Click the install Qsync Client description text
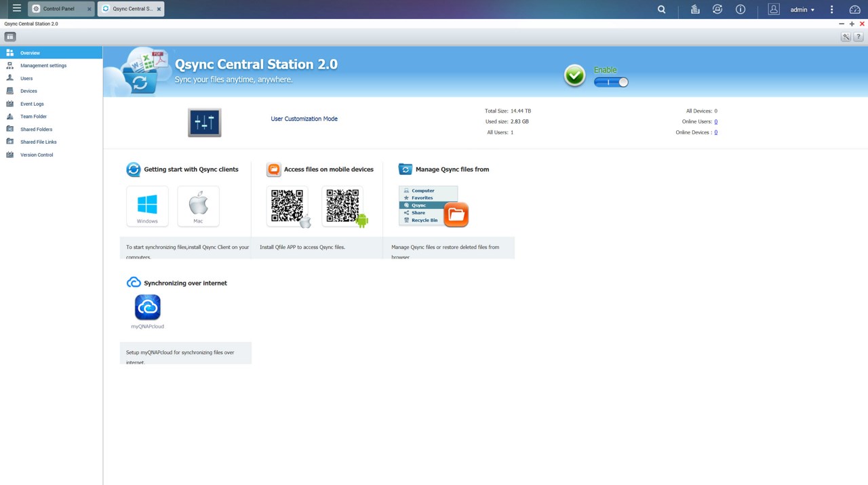Screen dimensions: 868x485 click(x=188, y=252)
